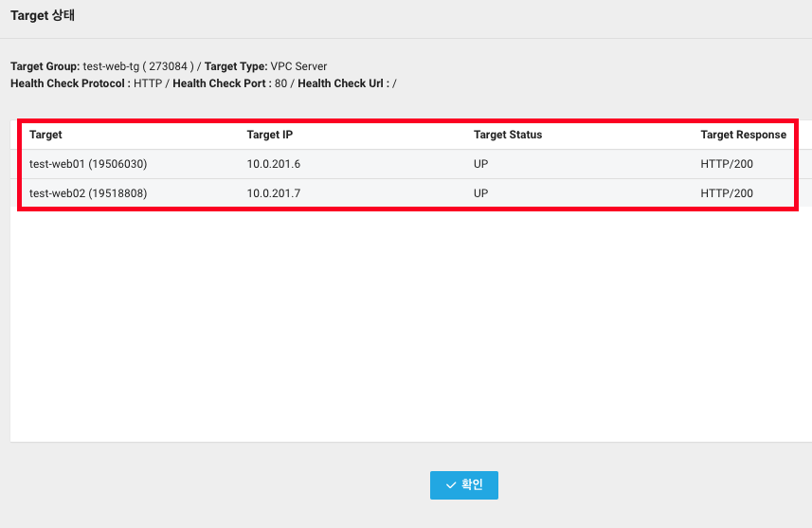Select the Target Response column header
Viewport: 812px width, 528px height.
point(743,135)
